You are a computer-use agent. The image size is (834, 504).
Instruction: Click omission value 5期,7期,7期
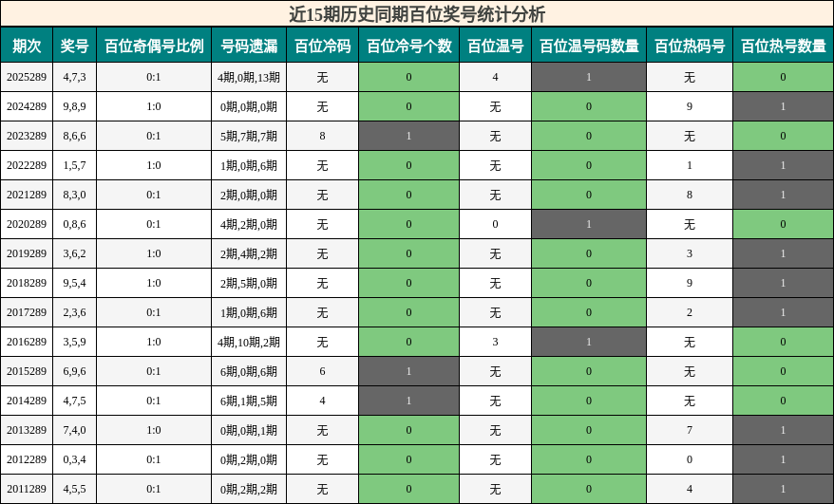click(x=249, y=136)
